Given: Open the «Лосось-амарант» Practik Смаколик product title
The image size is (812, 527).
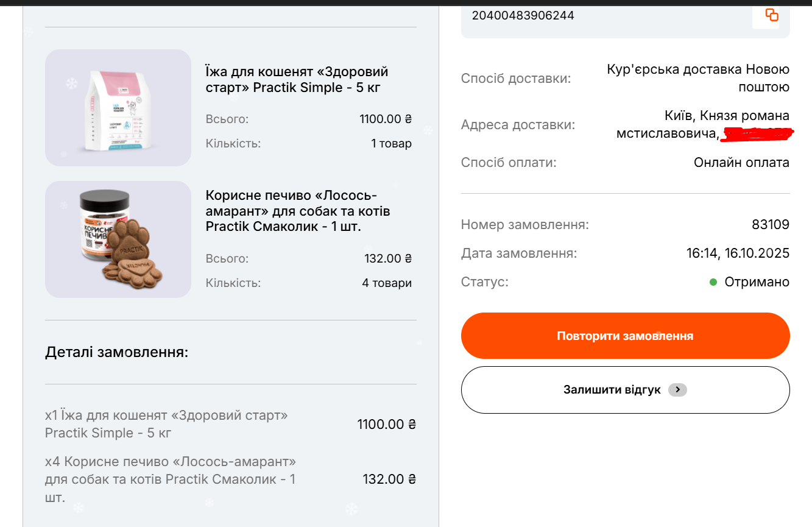Looking at the screenshot, I should click(298, 211).
